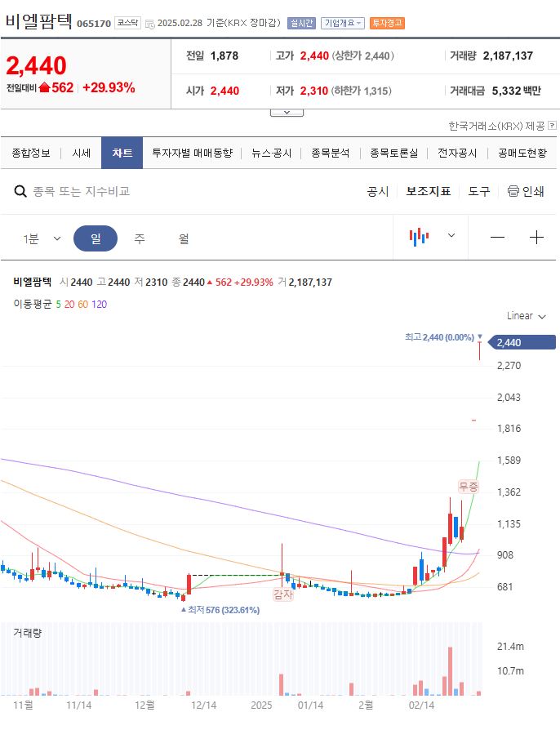Open the 전자공시 tab

click(457, 153)
